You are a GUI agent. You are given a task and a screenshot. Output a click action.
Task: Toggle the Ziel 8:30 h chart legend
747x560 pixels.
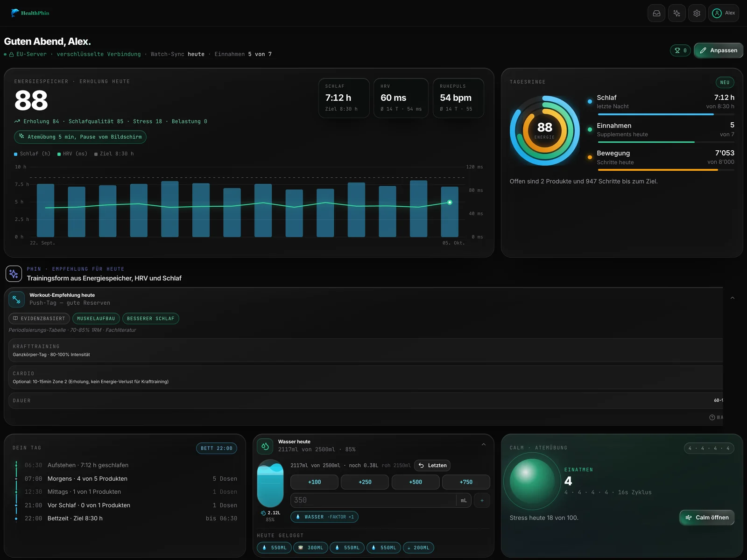(114, 154)
